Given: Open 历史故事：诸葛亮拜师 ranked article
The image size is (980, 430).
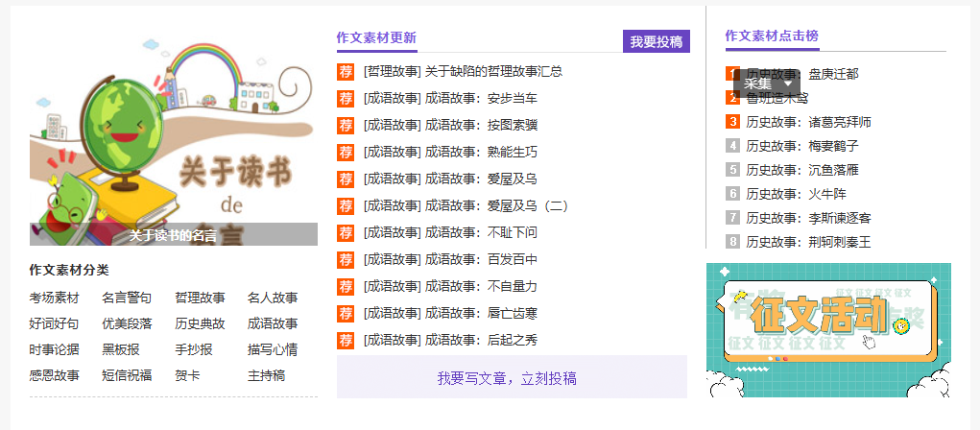Looking at the screenshot, I should [x=809, y=122].
